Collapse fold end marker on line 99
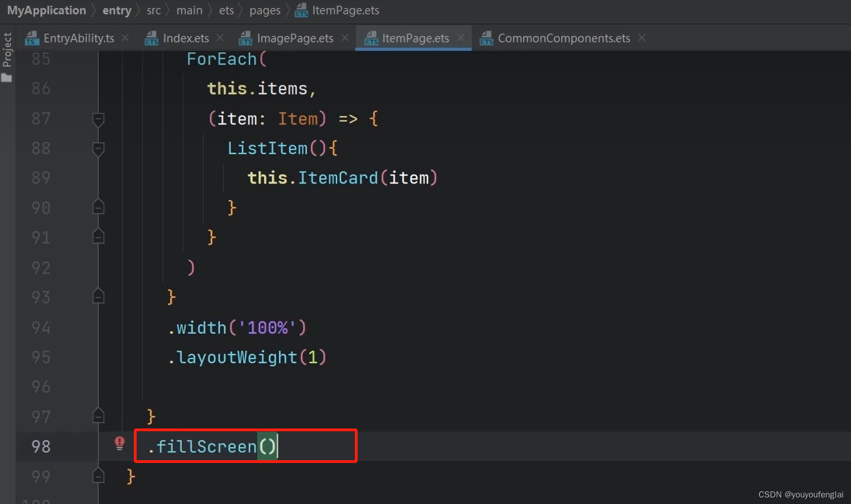This screenshot has width=851, height=504. 98,475
